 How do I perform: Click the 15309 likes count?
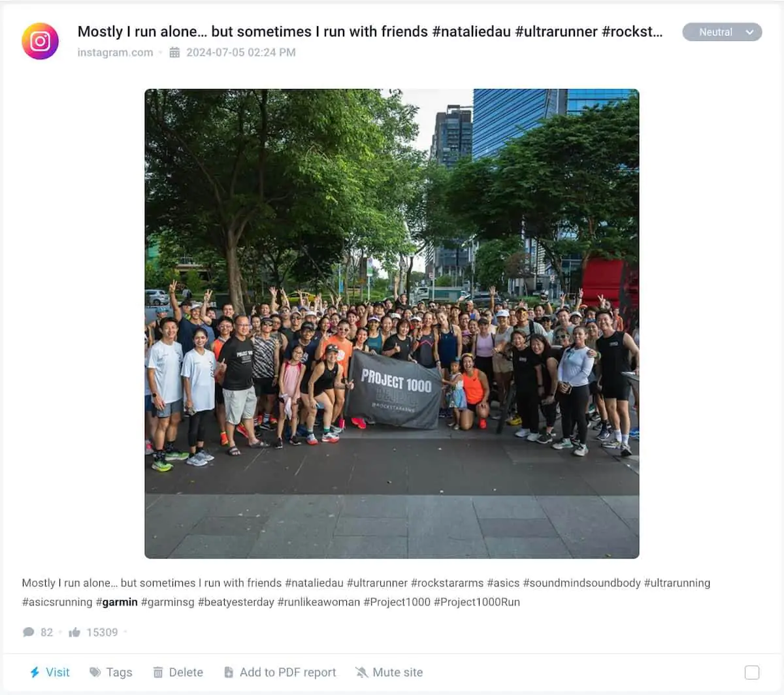coord(102,632)
